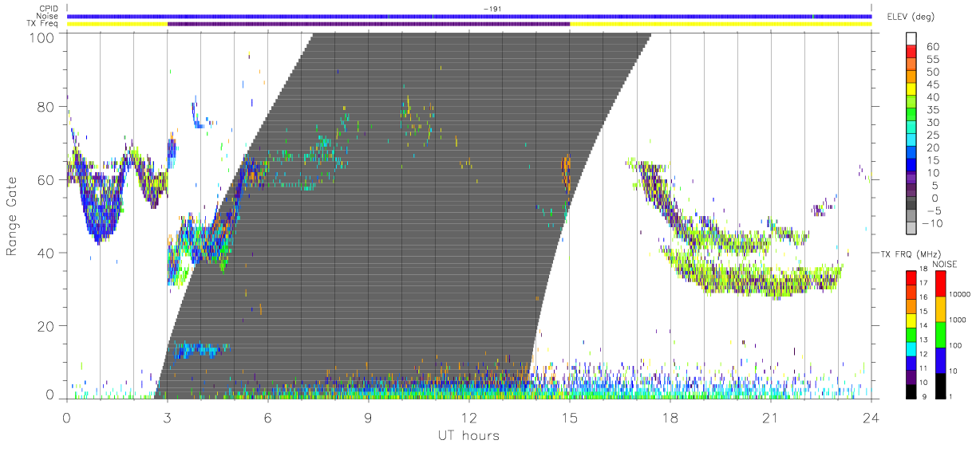
Task: Click the yellow band in ELEV colorbar
Action: [x=913, y=90]
